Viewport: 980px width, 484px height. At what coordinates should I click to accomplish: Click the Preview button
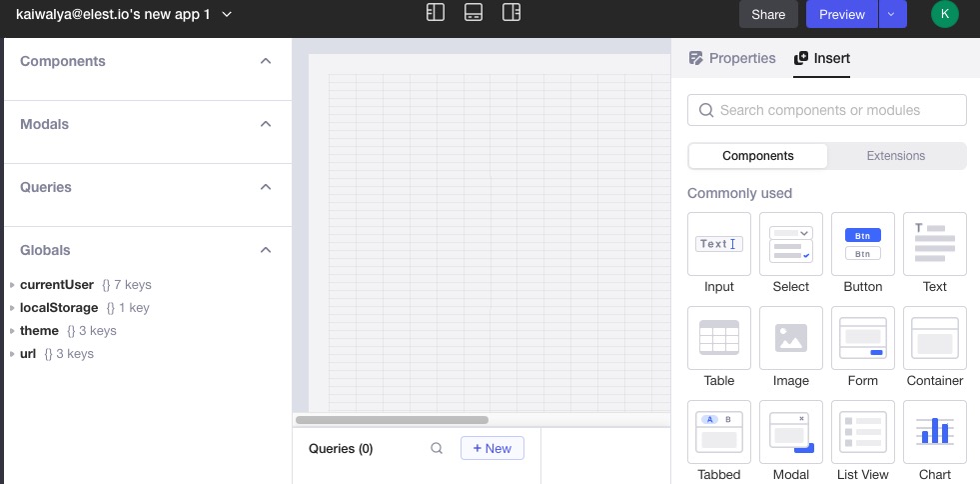click(x=842, y=14)
